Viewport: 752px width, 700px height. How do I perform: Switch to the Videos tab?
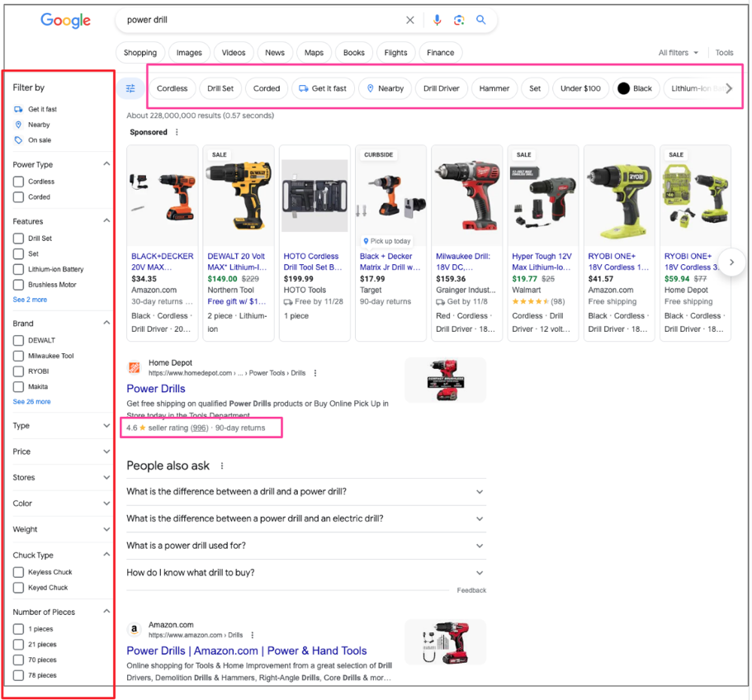pos(234,53)
